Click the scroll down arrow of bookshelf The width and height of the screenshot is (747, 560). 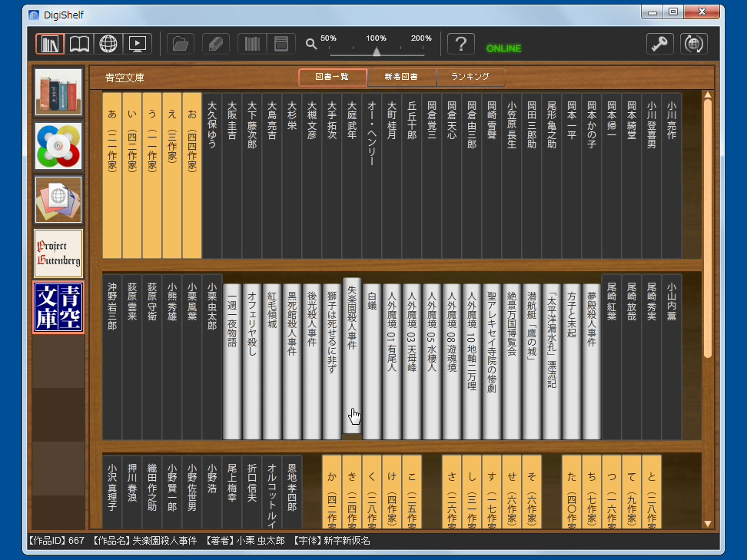[708, 524]
